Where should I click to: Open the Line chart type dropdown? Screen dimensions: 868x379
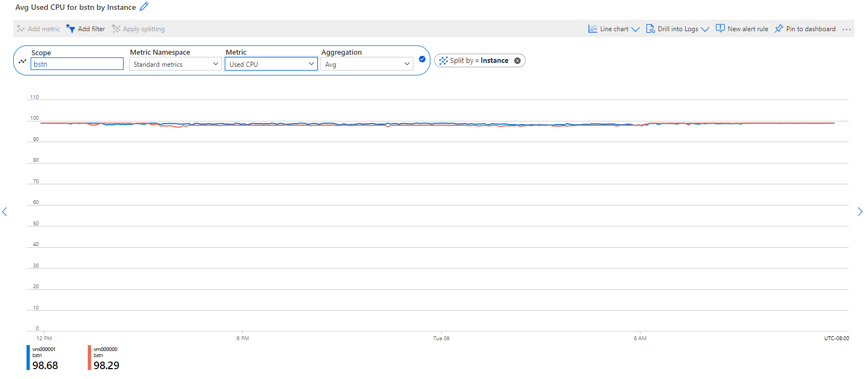coord(614,29)
